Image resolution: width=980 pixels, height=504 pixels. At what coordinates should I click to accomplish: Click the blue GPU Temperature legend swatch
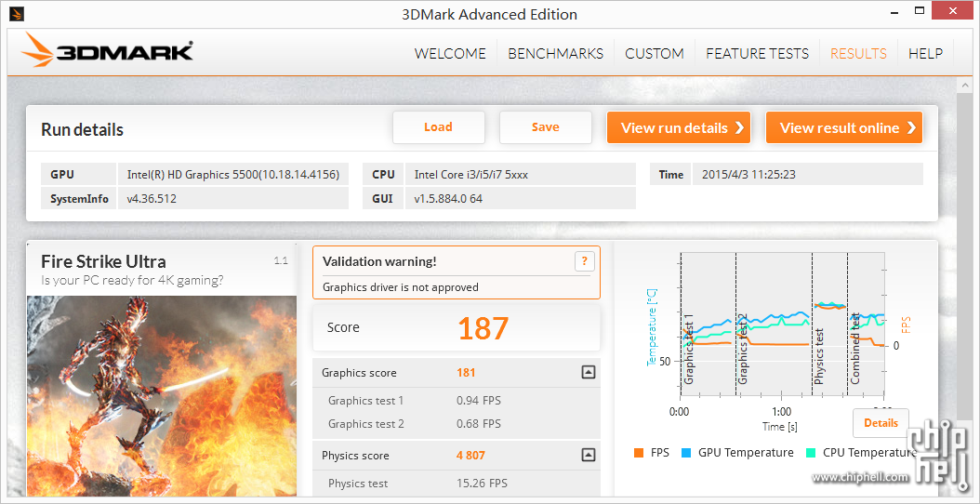coord(685,453)
